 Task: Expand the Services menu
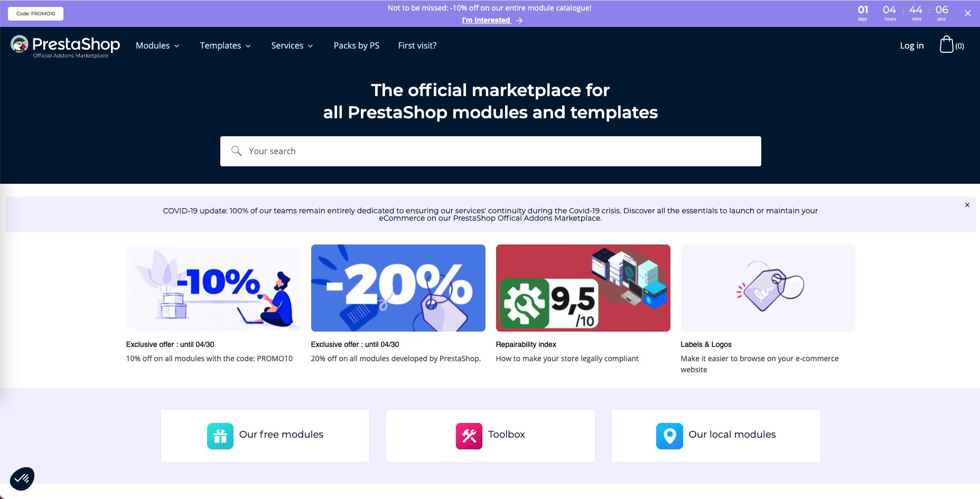[292, 45]
